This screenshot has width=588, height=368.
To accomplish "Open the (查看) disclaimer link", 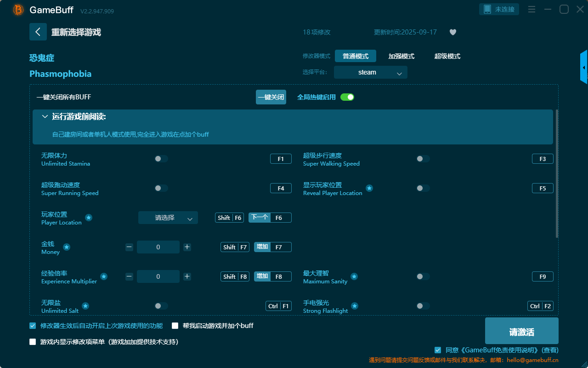I will click(549, 350).
